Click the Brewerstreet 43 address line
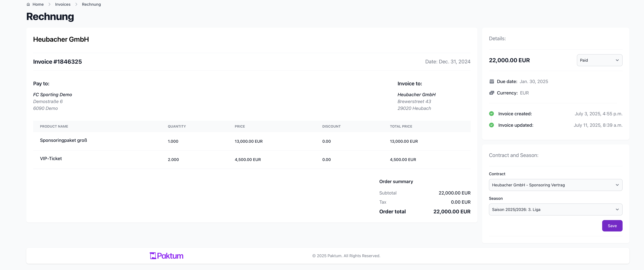This screenshot has width=644, height=270. pyautogui.click(x=414, y=101)
